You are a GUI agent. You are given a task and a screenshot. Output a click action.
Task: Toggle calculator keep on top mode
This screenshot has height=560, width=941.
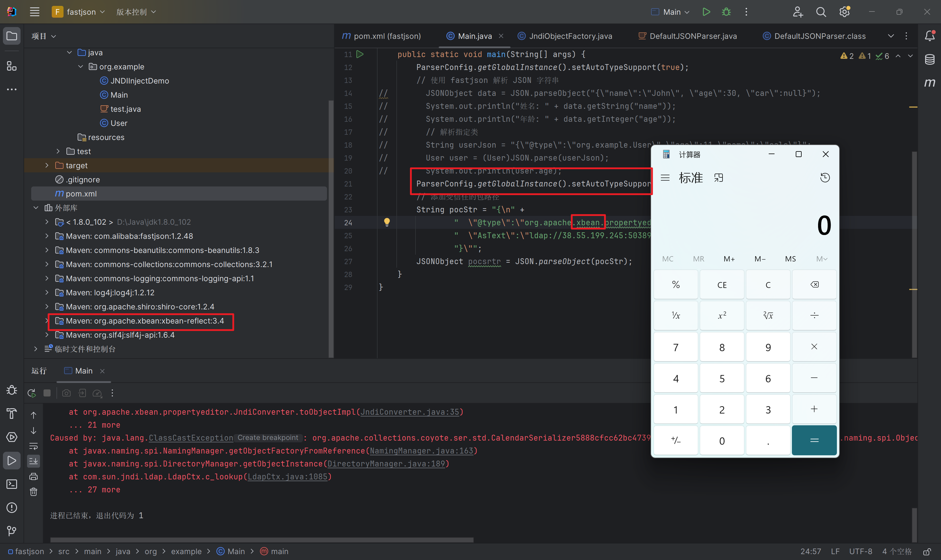[718, 178]
